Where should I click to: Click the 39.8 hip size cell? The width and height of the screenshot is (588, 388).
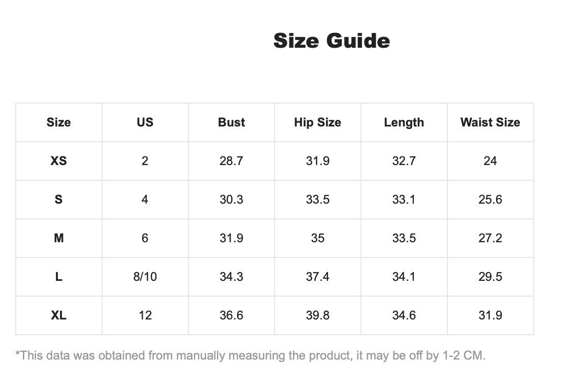pos(318,315)
